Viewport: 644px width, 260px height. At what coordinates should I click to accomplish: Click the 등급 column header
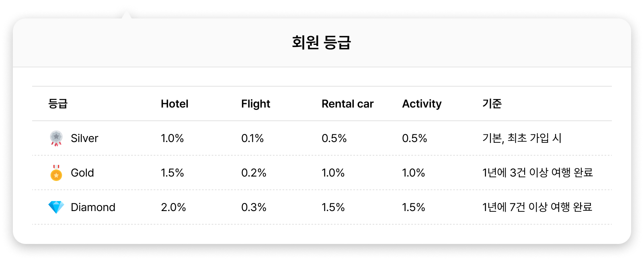tap(58, 104)
